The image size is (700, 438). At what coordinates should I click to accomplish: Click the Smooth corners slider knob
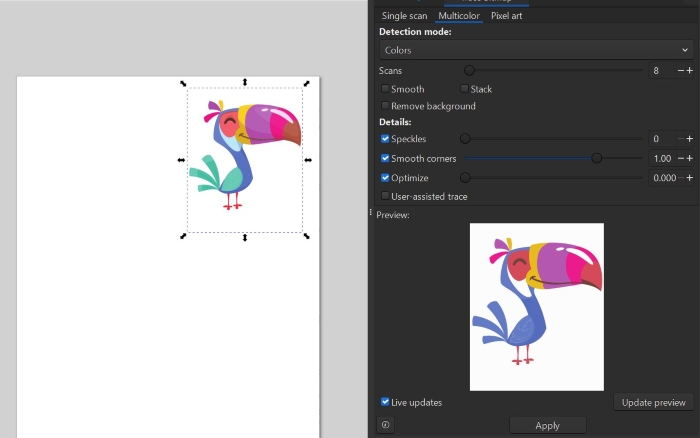(x=597, y=158)
